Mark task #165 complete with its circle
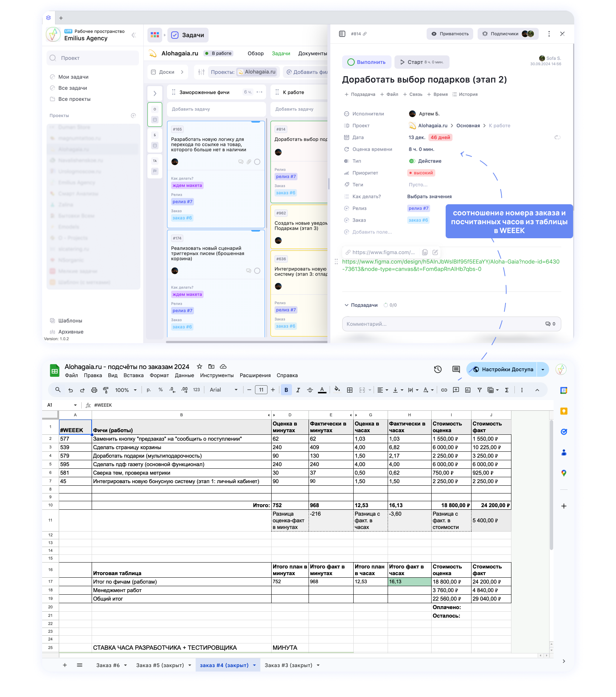 tap(257, 162)
